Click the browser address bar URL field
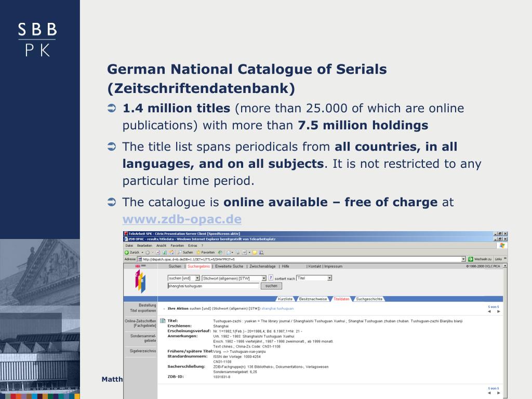 (x=301, y=259)
